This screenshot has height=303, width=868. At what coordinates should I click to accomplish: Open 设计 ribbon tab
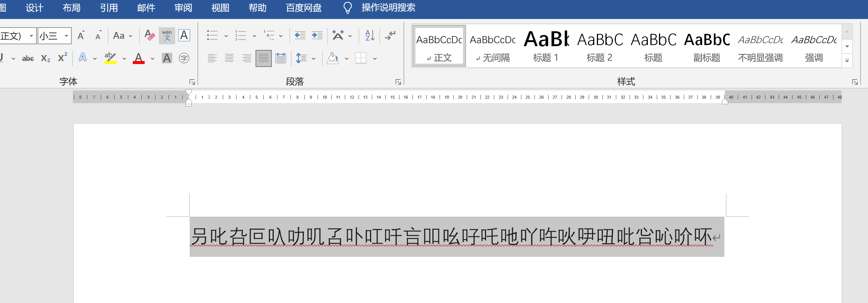tap(35, 8)
